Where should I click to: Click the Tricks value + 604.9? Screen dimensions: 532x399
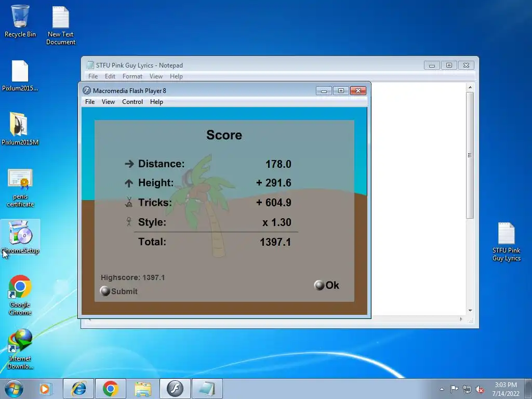[273, 203]
